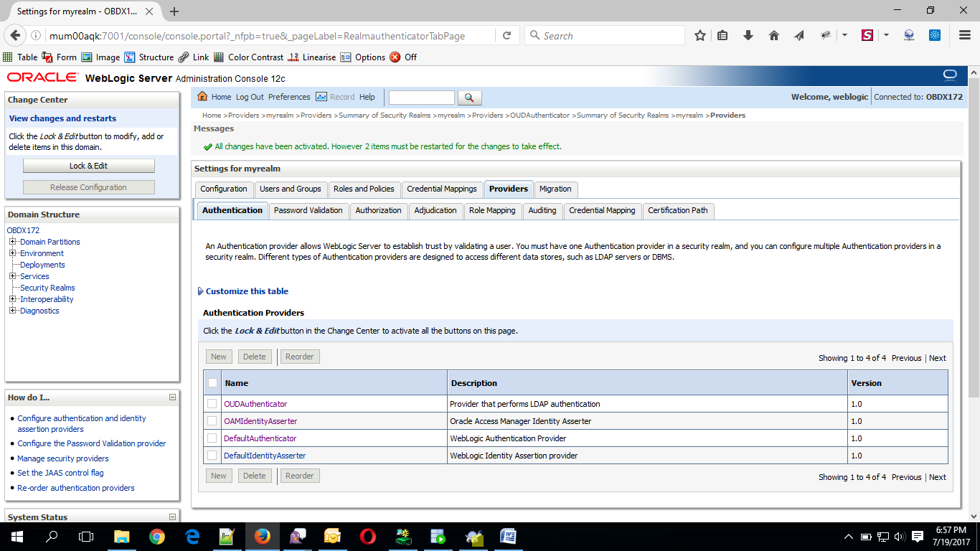Tick the checkbox for OAMIdentityAsserter row
This screenshot has height=551, width=980.
pos(212,421)
